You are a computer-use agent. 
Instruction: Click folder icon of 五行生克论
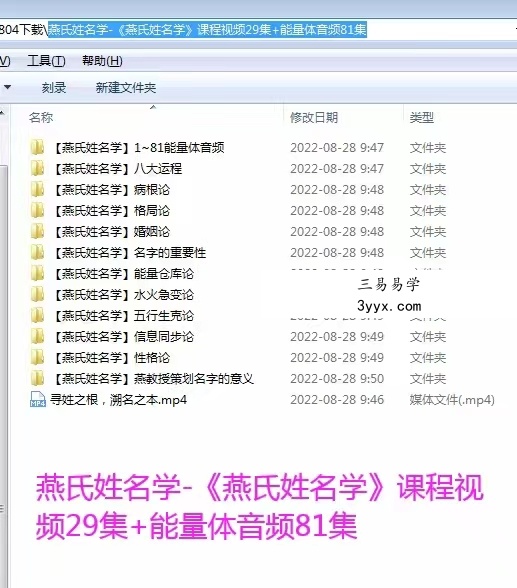coord(37,315)
